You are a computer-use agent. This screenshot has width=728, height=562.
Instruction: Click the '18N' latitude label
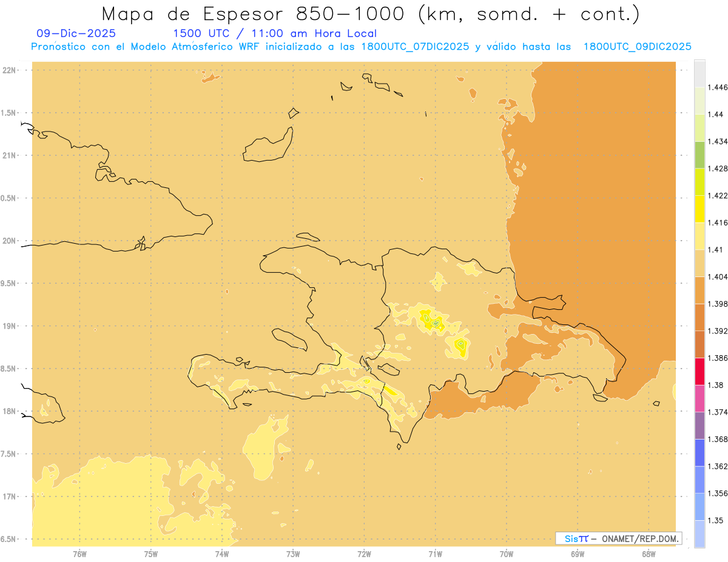pos(9,411)
